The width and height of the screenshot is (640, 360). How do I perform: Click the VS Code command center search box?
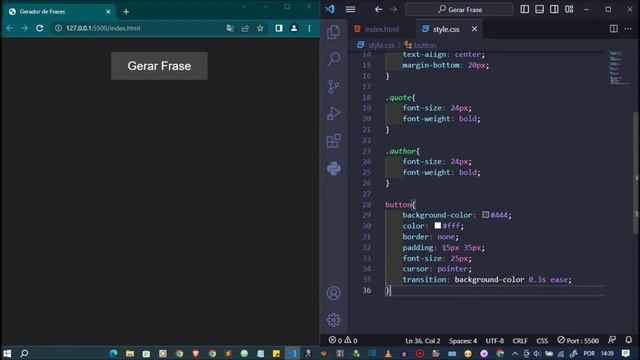(459, 9)
